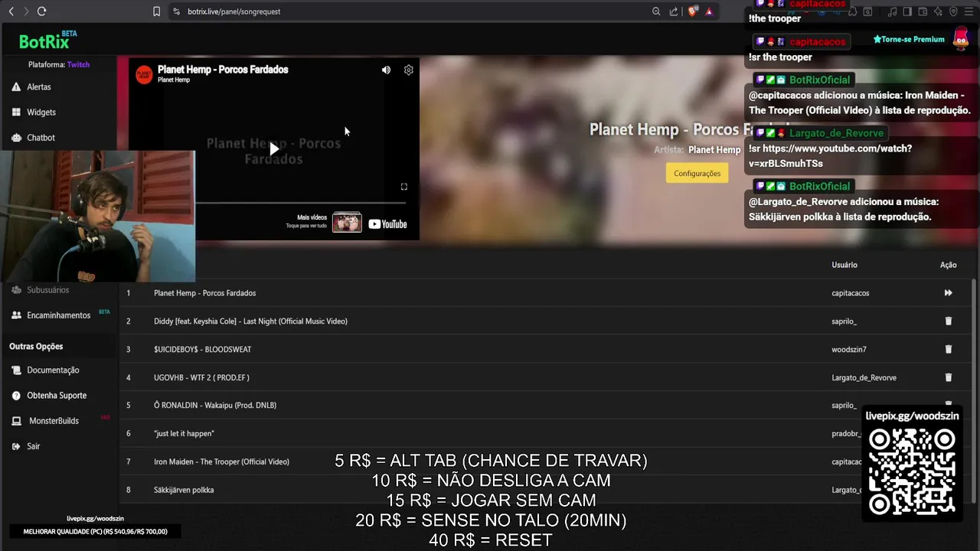Play the Porcos Fardados video
The width and height of the screenshot is (980, 551).
274,148
